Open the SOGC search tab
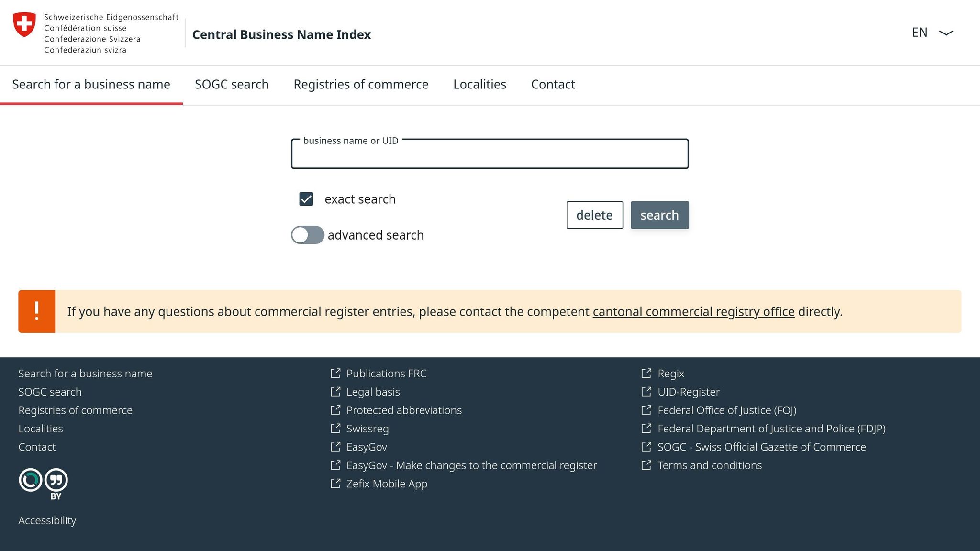Image resolution: width=980 pixels, height=551 pixels. [x=232, y=84]
